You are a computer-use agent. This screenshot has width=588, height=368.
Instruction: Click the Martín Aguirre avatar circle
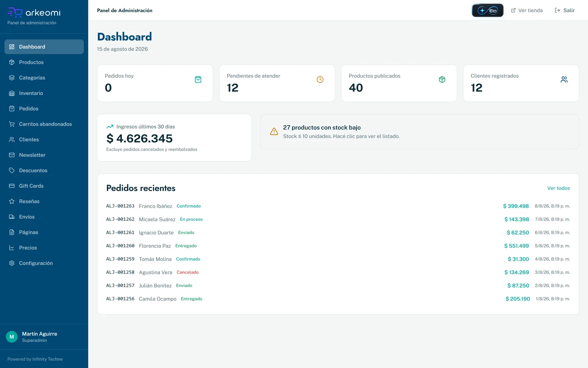12,337
